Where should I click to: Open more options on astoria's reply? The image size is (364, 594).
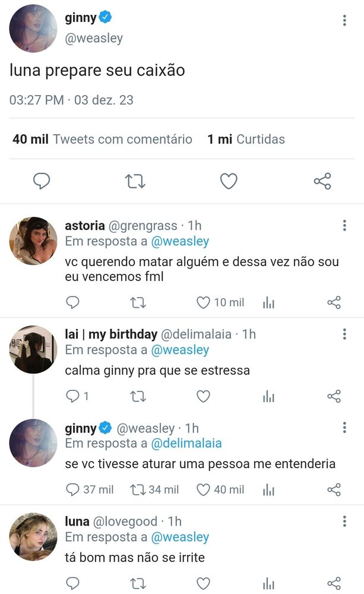344,225
